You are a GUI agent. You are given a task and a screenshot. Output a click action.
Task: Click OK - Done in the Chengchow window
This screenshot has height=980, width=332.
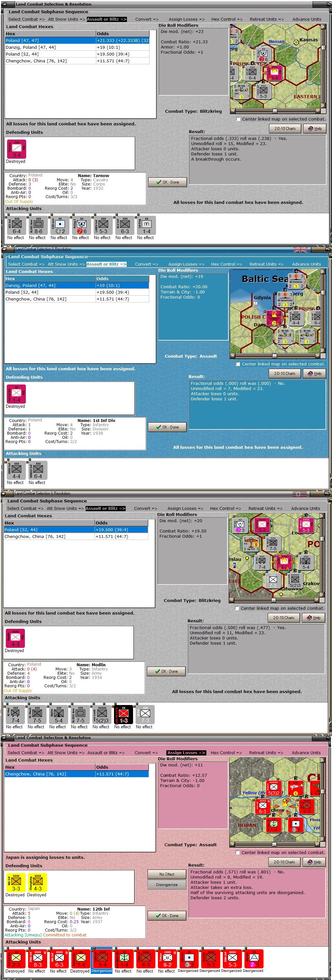(x=167, y=916)
